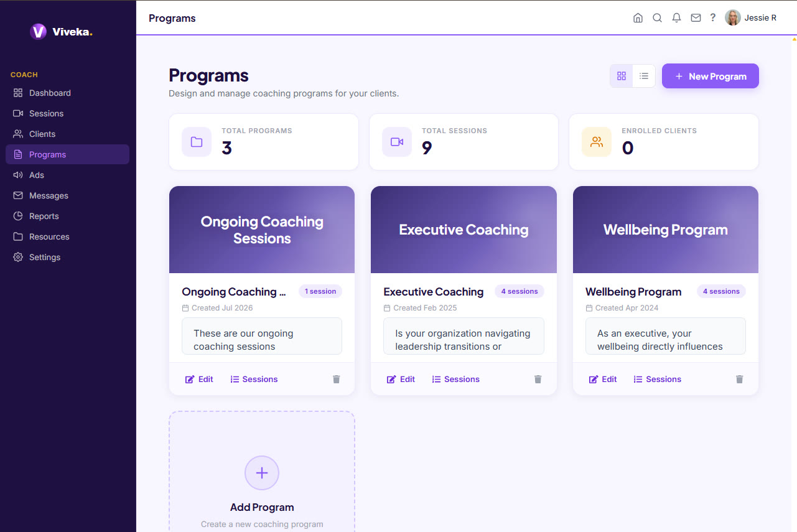
Task: Select Programs in the sidebar
Action: pyautogui.click(x=67, y=154)
